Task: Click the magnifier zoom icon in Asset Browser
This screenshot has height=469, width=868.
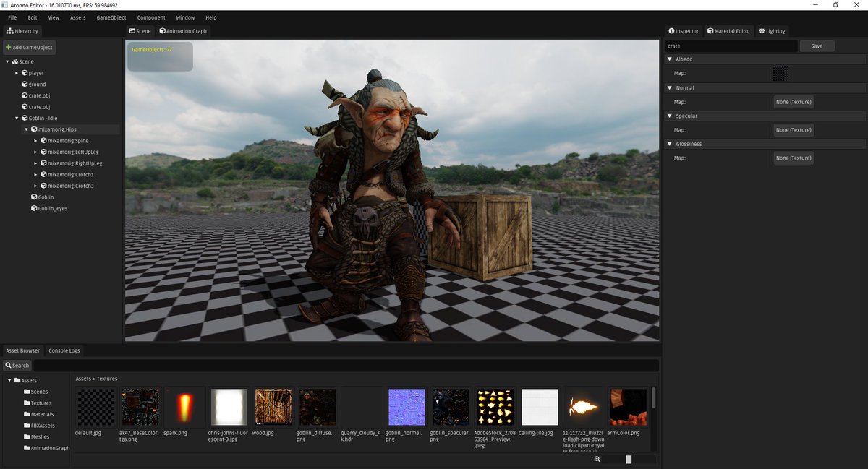Action: [597, 459]
